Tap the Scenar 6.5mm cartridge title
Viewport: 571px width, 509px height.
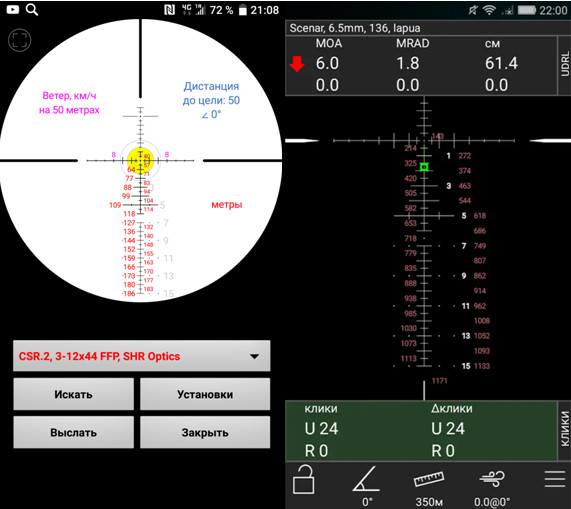[355, 28]
